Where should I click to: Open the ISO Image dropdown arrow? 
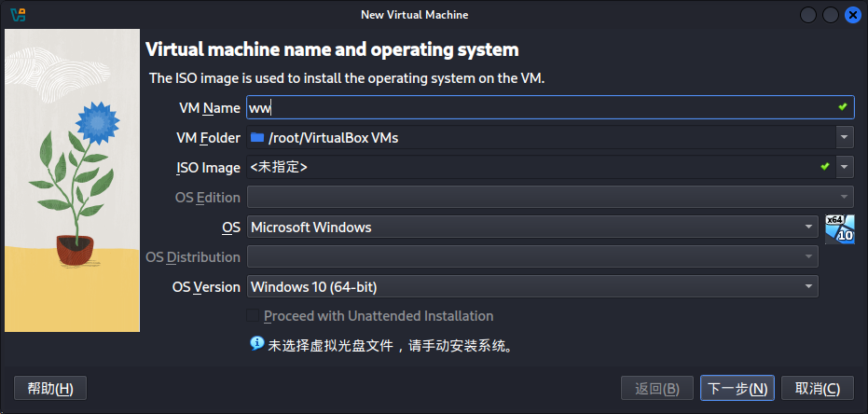[x=845, y=167]
